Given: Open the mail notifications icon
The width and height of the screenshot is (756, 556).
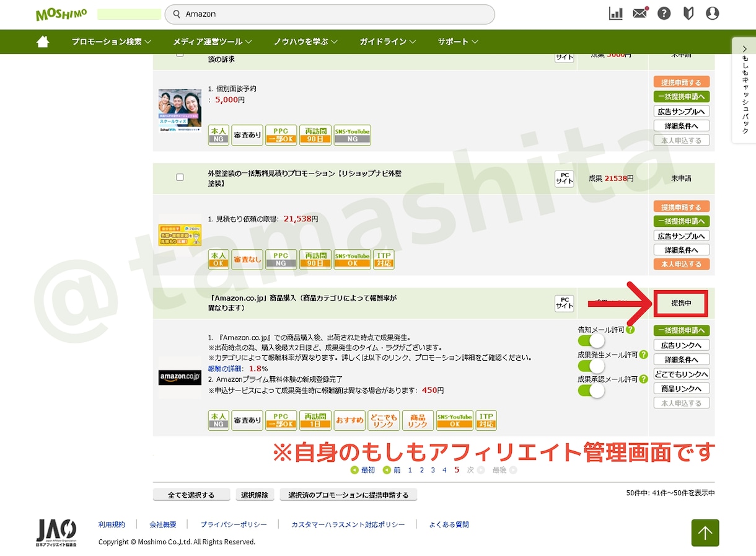Looking at the screenshot, I should pyautogui.click(x=640, y=13).
